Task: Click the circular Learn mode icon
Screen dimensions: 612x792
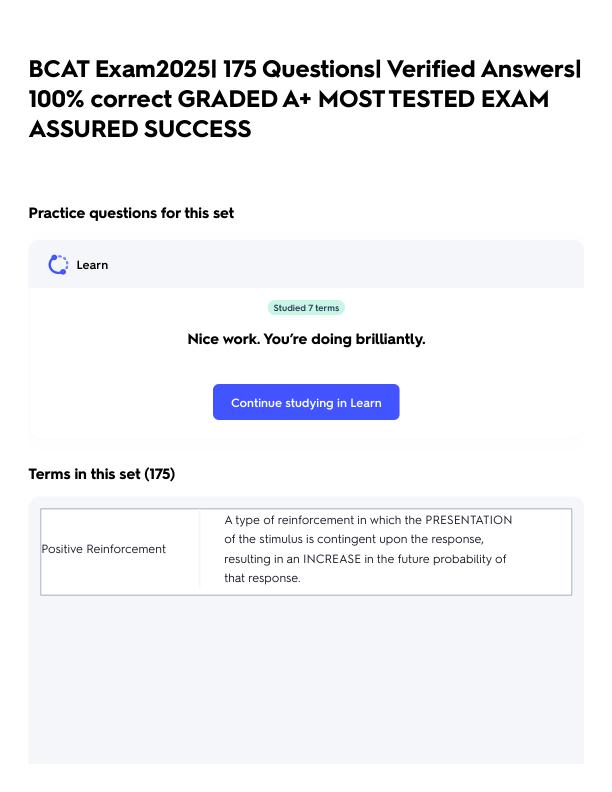Action: [58, 265]
